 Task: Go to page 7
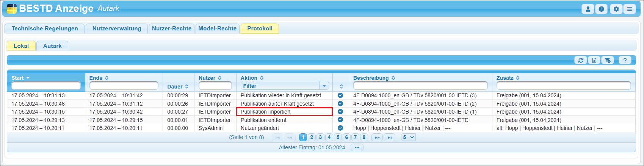pos(355,138)
